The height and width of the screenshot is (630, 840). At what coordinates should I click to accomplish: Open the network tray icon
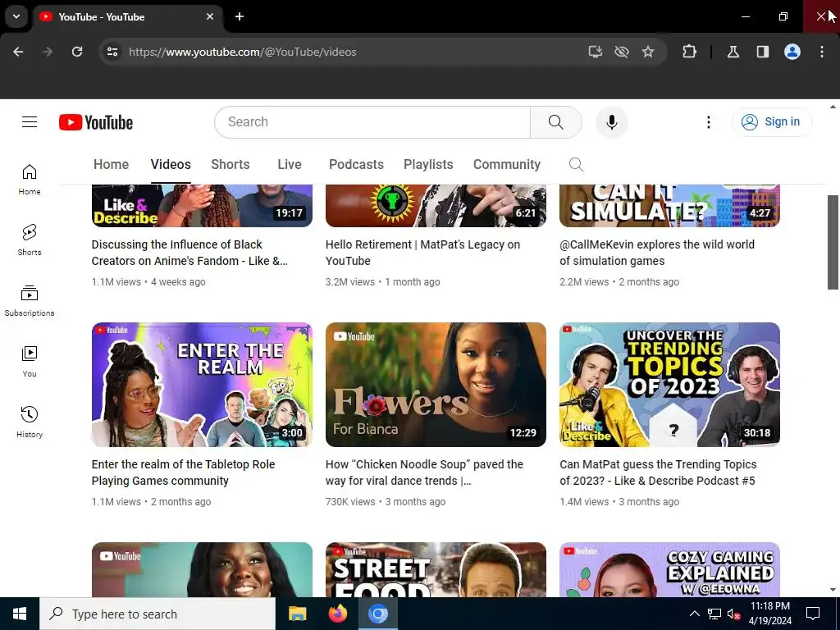coord(714,614)
